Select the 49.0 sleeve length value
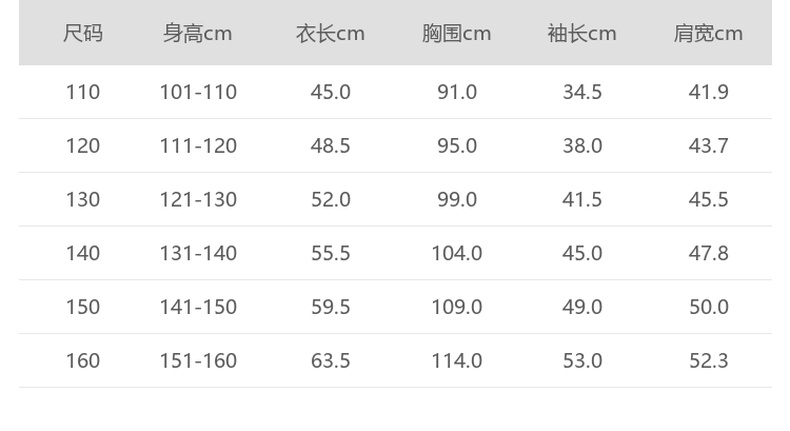790x431 pixels. (582, 307)
